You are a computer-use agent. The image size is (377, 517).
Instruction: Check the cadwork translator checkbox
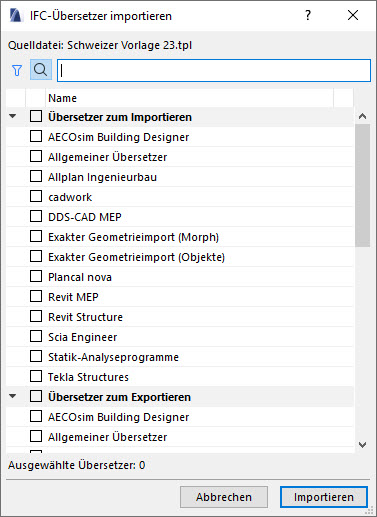pyautogui.click(x=36, y=196)
